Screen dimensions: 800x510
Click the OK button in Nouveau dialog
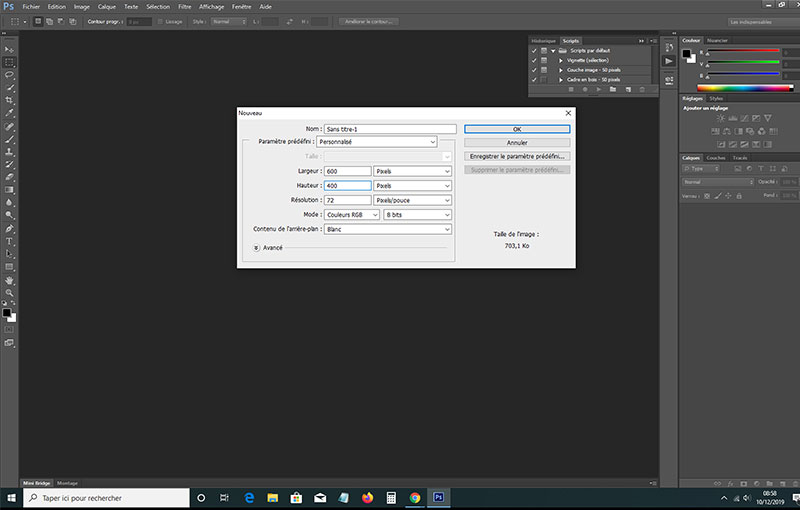tap(517, 129)
